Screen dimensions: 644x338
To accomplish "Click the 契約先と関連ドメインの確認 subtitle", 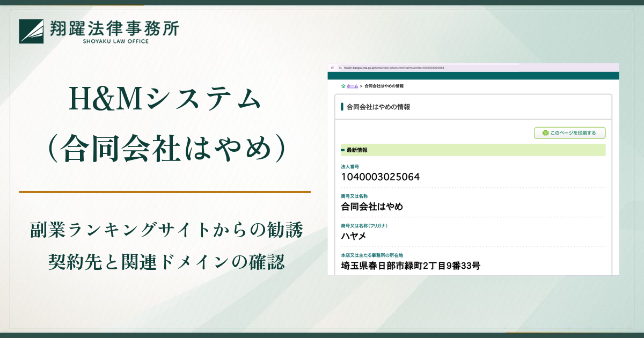I will (x=167, y=262).
